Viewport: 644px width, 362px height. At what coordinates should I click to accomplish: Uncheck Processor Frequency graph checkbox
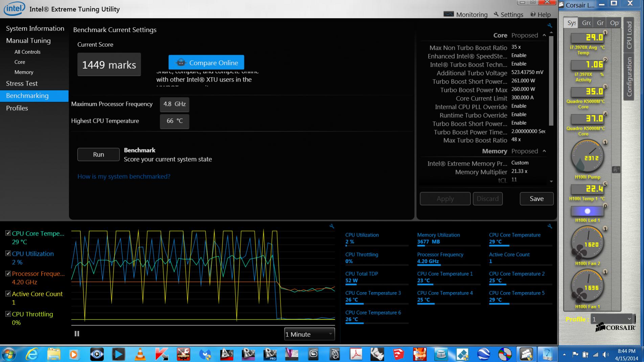pyautogui.click(x=8, y=273)
